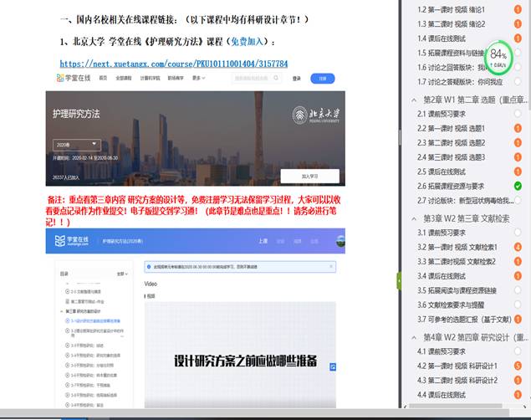Click the 加入学习 button on course banner

[x=309, y=177]
